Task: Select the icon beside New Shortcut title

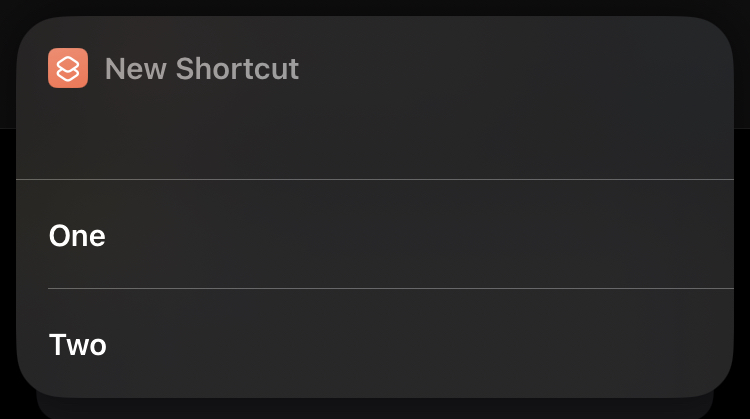Action: [x=68, y=68]
